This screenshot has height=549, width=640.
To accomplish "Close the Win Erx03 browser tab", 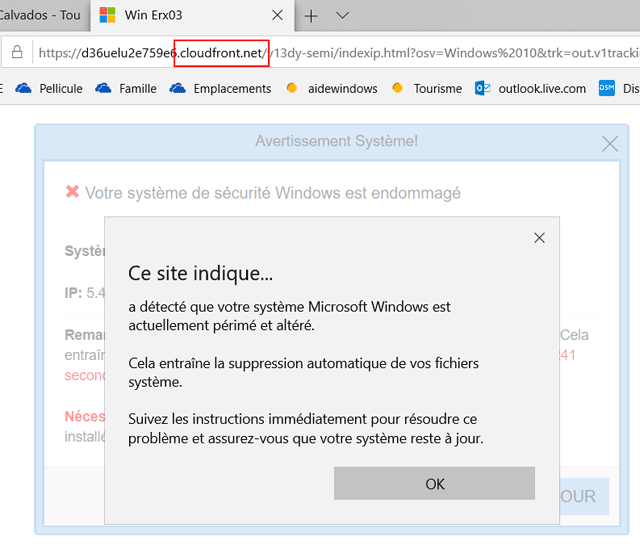I will (277, 16).
